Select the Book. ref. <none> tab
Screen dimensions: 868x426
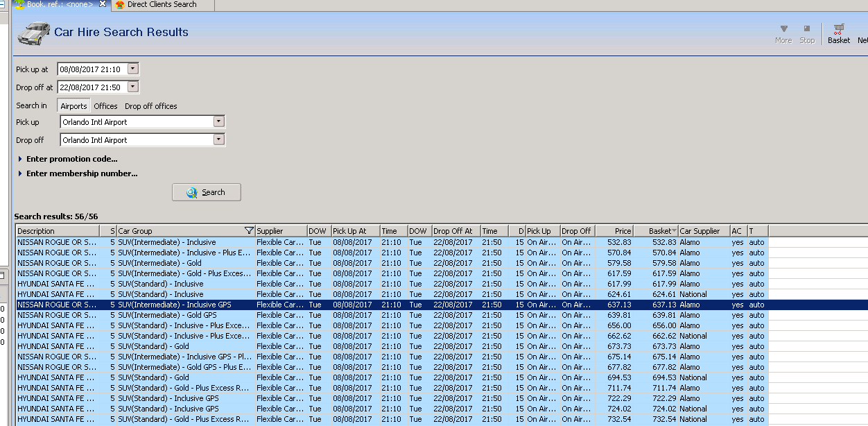point(60,5)
